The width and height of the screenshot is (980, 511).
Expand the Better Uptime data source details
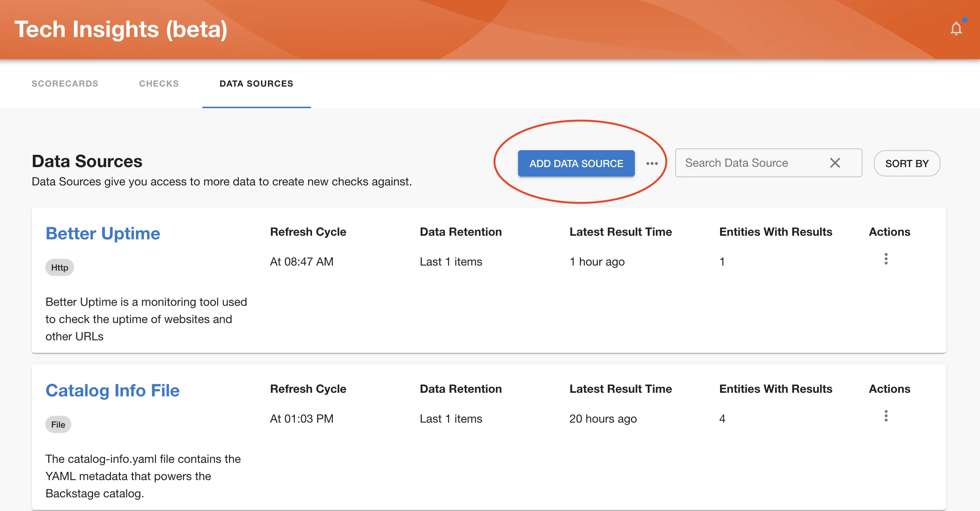tap(103, 233)
